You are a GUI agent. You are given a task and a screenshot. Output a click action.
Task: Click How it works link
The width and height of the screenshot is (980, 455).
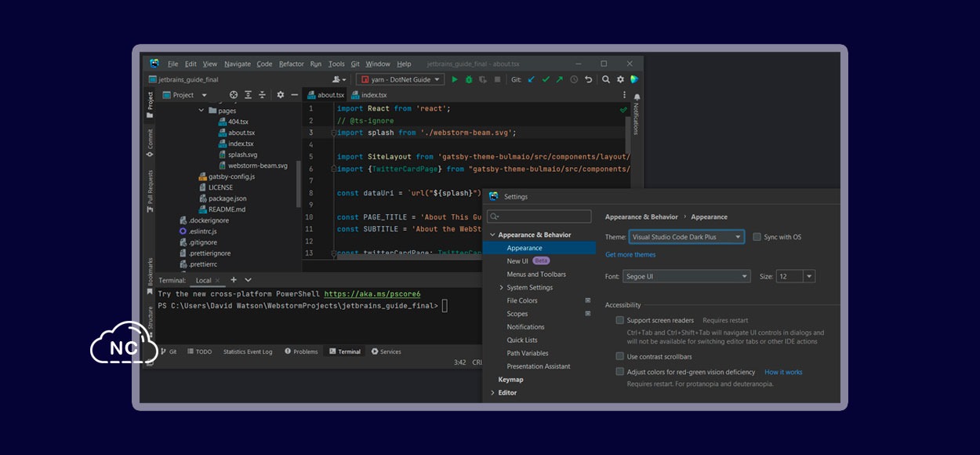click(x=783, y=372)
